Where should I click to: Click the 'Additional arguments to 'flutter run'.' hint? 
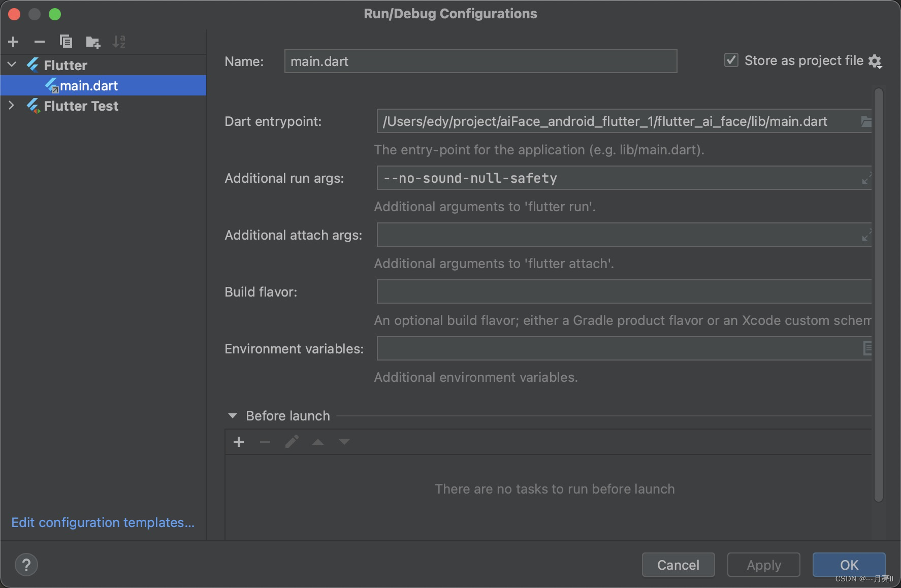point(485,207)
